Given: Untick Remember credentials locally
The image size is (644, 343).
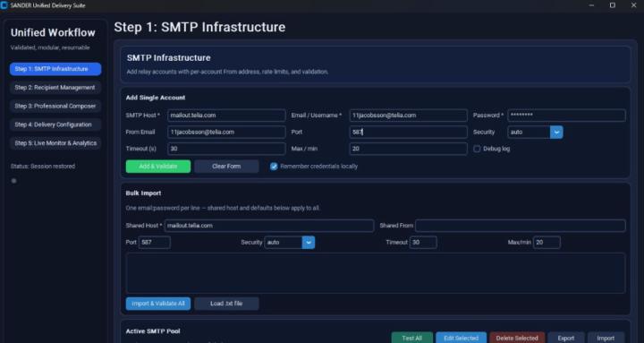Looking at the screenshot, I should [x=274, y=167].
